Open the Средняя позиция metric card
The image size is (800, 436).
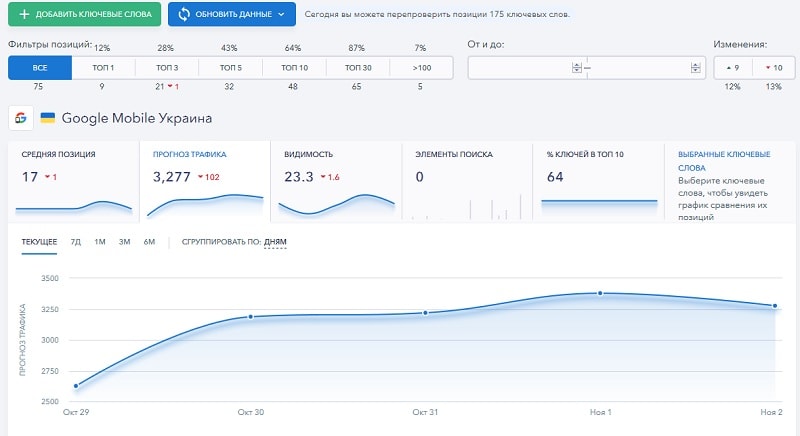pos(73,182)
